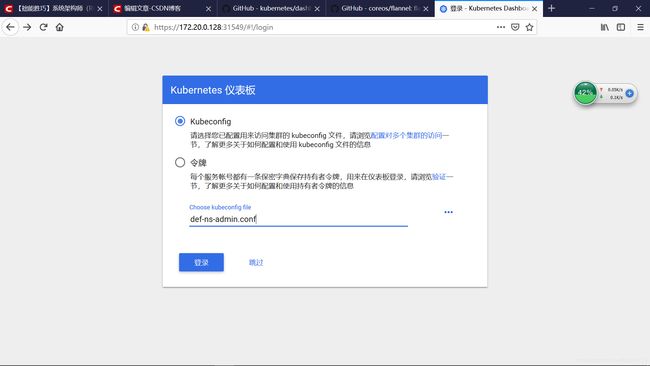
Task: Bookmark this page with the star icon
Action: [x=529, y=27]
